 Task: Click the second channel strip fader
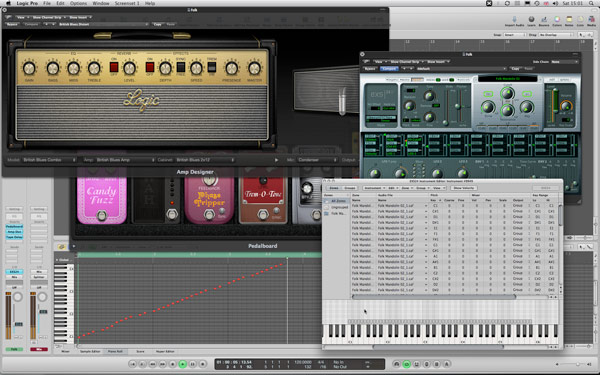pyautogui.click(x=42, y=312)
